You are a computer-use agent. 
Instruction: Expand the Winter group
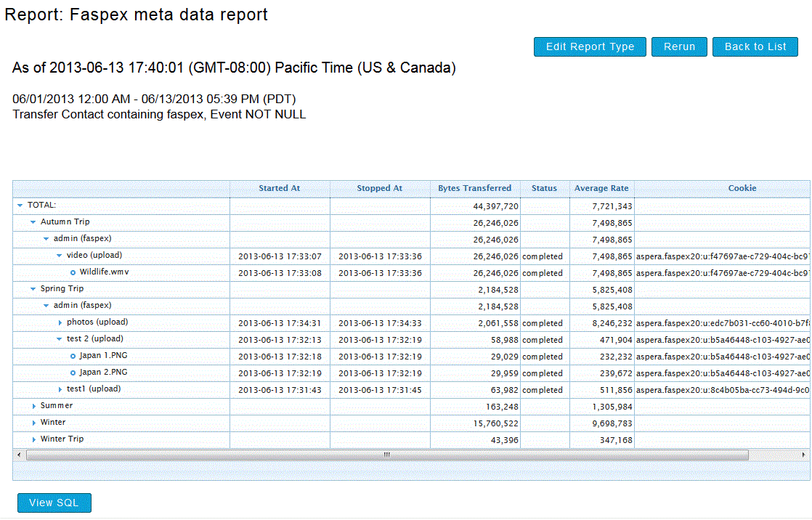click(x=33, y=423)
